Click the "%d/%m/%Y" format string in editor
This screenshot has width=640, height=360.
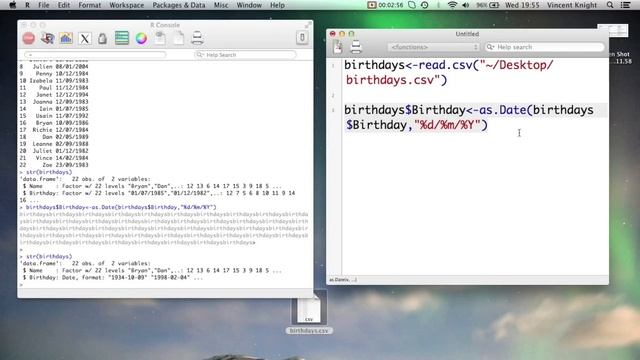click(x=447, y=125)
